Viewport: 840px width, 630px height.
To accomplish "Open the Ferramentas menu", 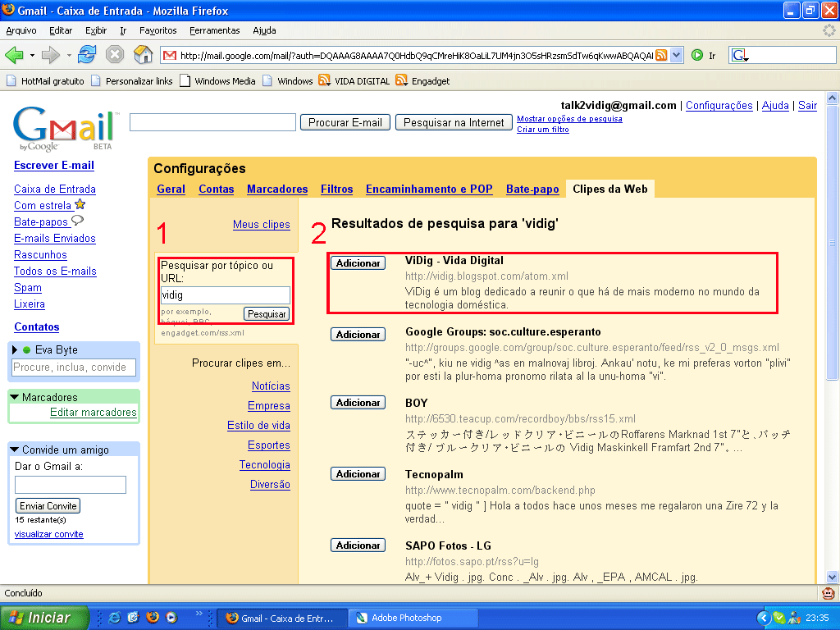I will (x=215, y=30).
